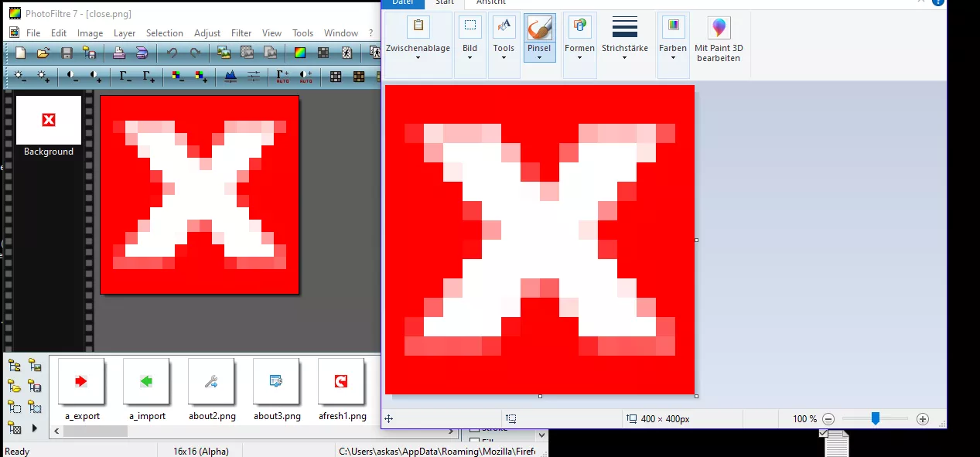The height and width of the screenshot is (457, 980).
Task: Click the Undo arrow in PhotoFiltre toolbar
Action: [172, 53]
